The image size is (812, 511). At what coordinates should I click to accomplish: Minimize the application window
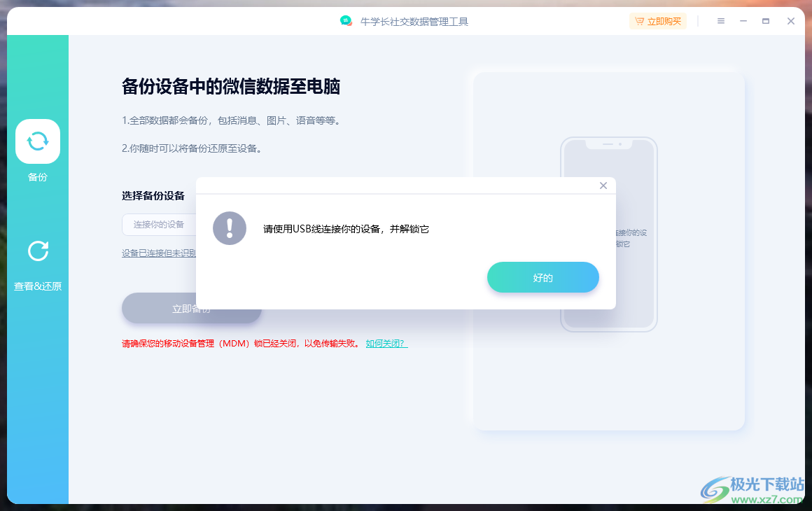[x=743, y=21]
